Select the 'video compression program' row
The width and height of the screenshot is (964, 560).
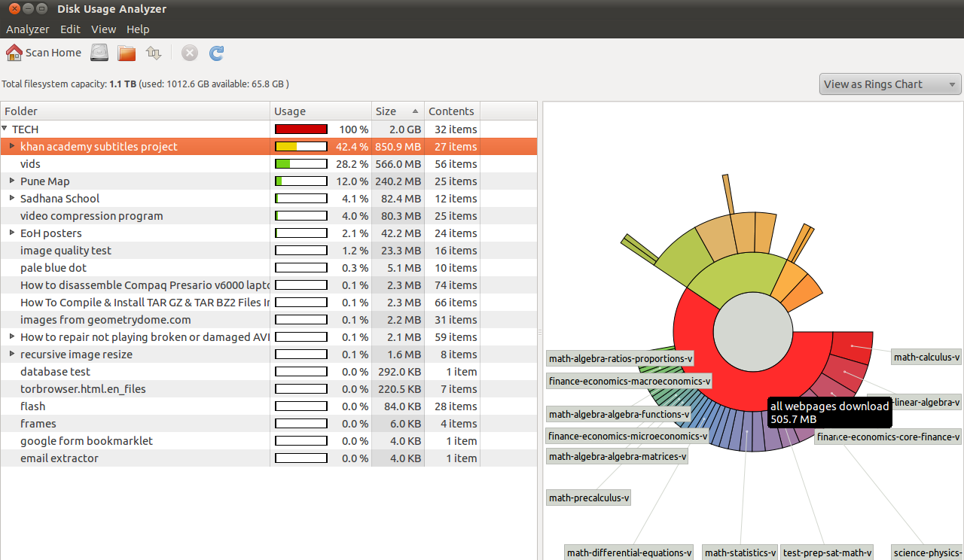[x=269, y=216]
